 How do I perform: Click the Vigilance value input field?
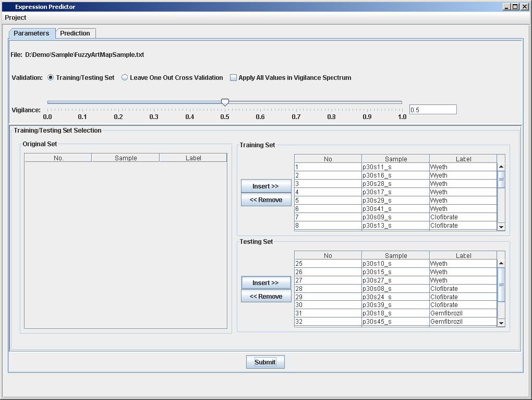[433, 110]
